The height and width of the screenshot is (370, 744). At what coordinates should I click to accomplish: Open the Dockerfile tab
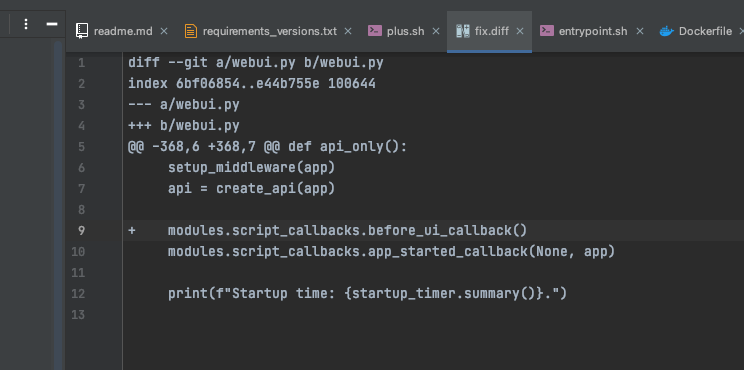pyautogui.click(x=705, y=31)
